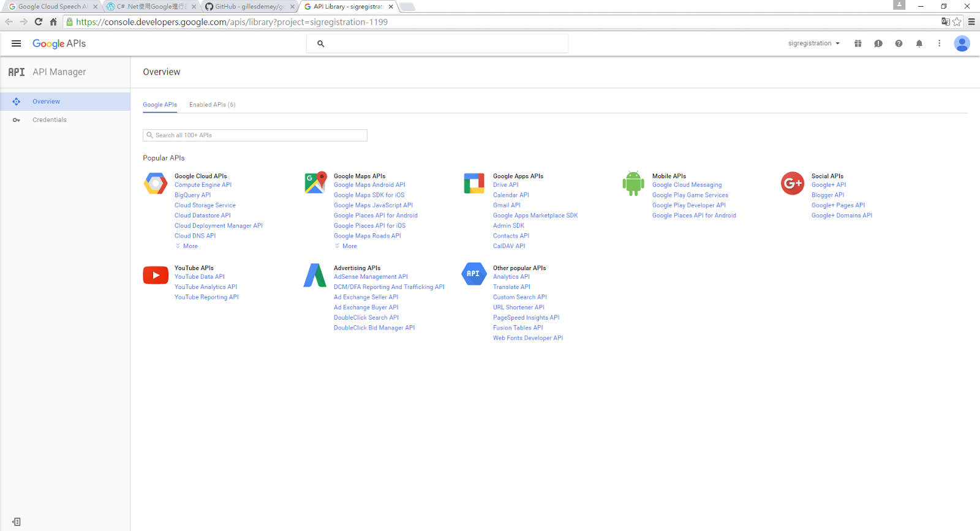
Task: Open the Cloud DNS API link
Action: [x=195, y=236]
